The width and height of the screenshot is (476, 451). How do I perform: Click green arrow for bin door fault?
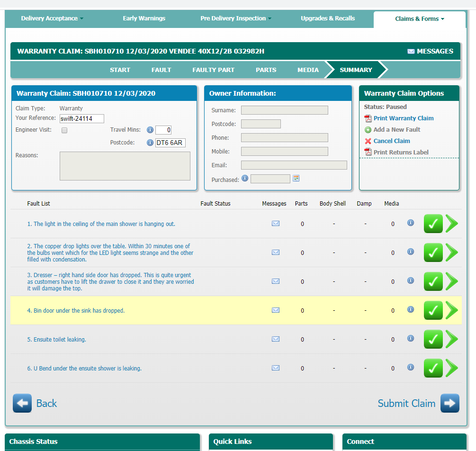click(452, 311)
